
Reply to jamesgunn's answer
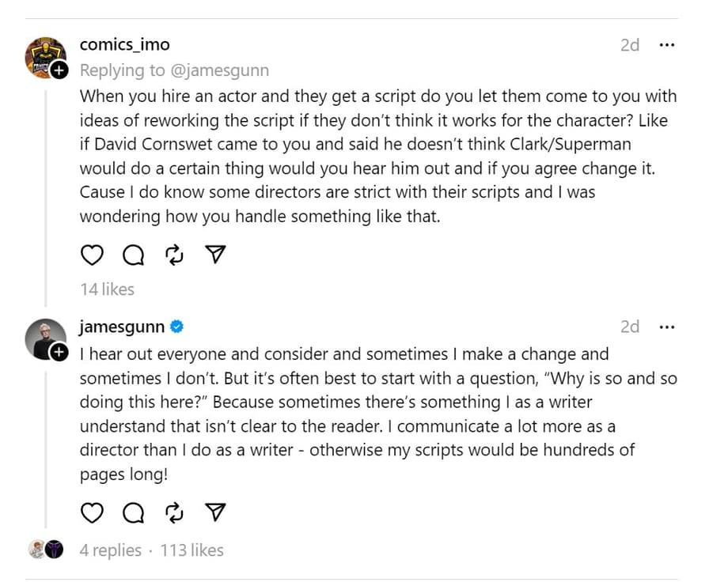(134, 512)
